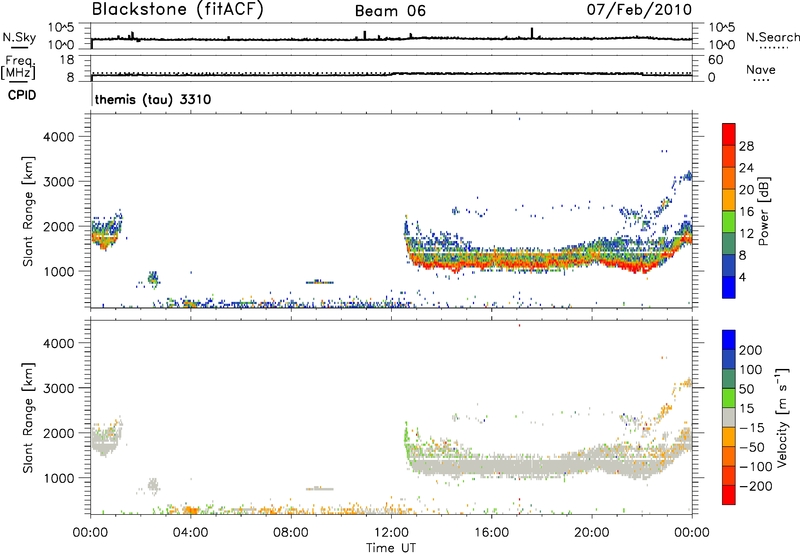Click the 'Power [dB]' colour bar title
The width and height of the screenshot is (800, 554).
point(763,211)
